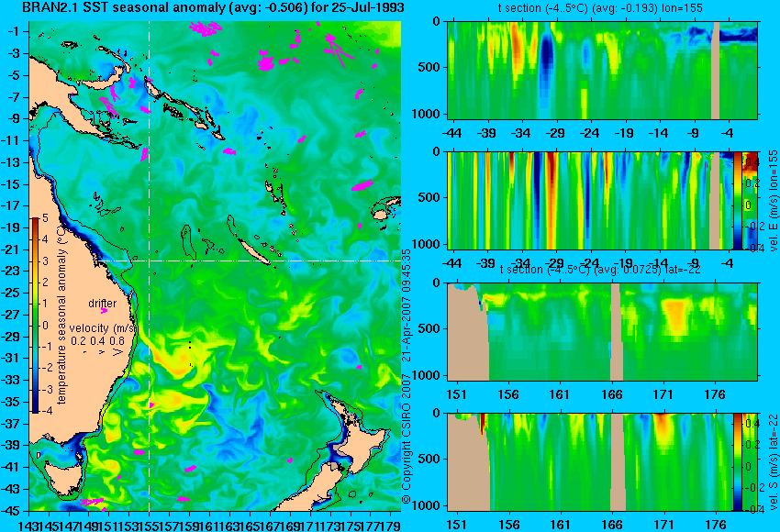Image resolution: width=780 pixels, height=532 pixels.
Task: Click the long New Caledonia island
Action: point(253,250)
